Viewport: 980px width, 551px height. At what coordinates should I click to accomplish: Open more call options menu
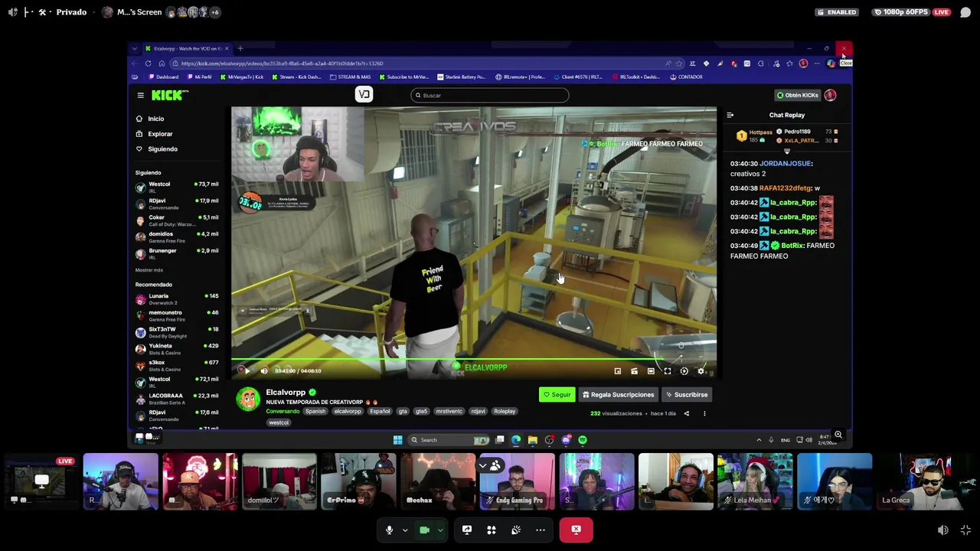541,530
